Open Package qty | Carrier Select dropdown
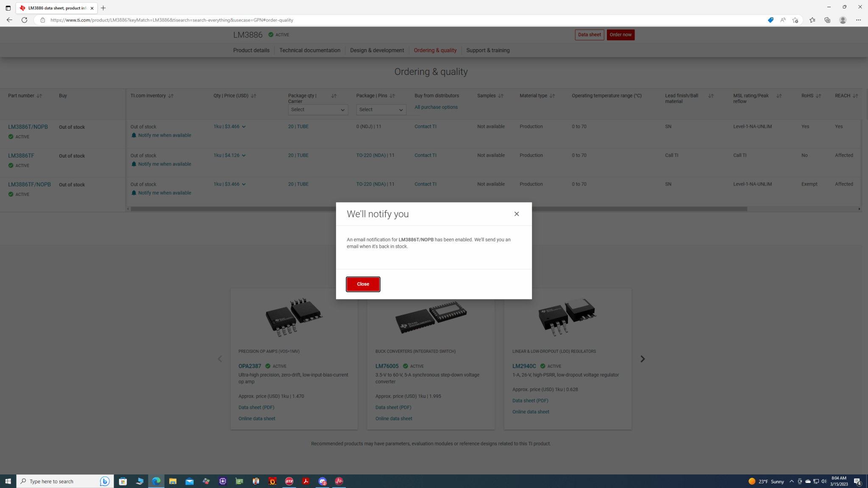The height and width of the screenshot is (488, 868). tap(318, 110)
